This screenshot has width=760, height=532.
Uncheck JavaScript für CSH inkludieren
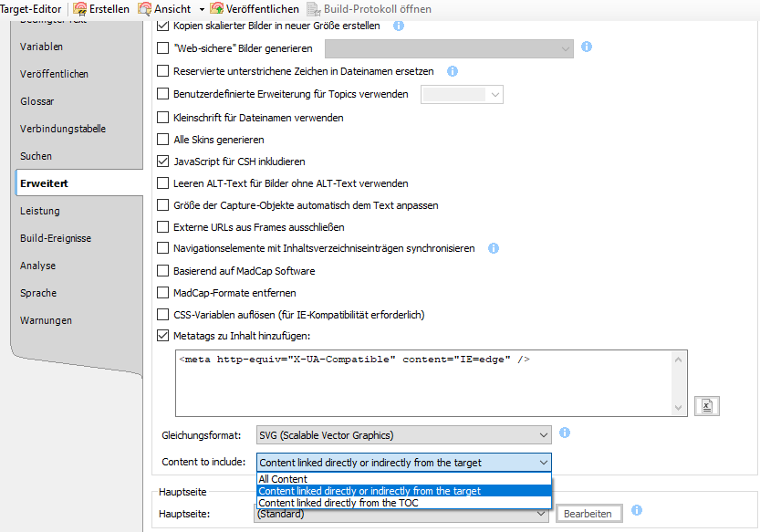tap(163, 162)
